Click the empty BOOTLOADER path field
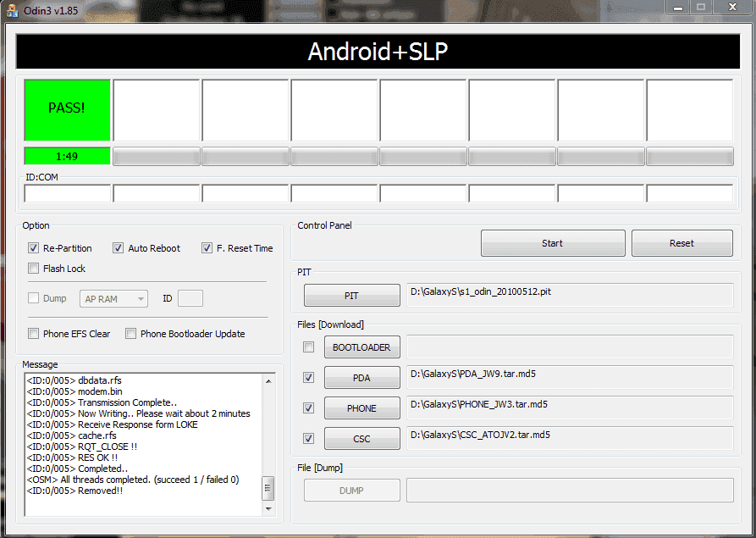Viewport: 756px width, 538px height. pyautogui.click(x=570, y=347)
